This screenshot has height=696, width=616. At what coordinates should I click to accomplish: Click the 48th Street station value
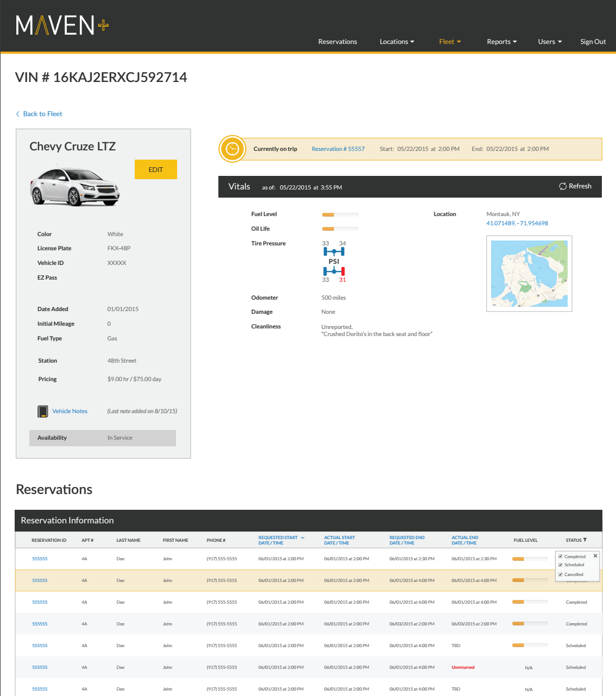(122, 361)
